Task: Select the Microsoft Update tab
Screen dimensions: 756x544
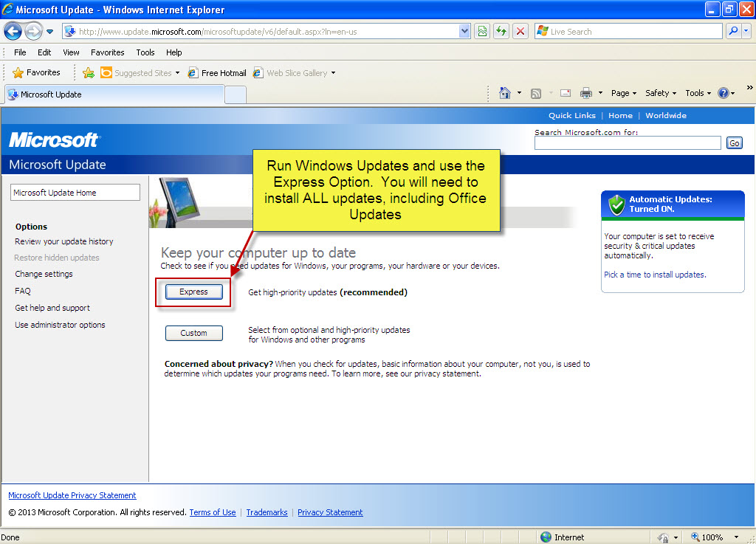Action: 114,94
